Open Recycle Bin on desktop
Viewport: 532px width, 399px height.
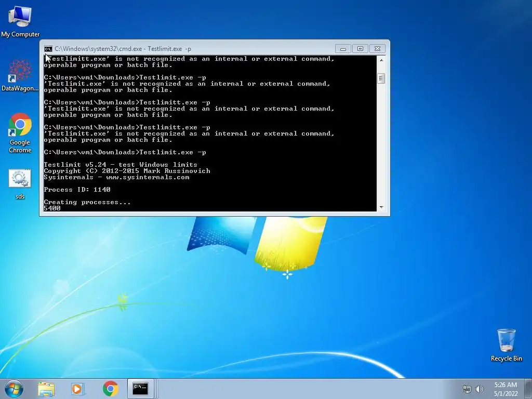click(x=506, y=345)
